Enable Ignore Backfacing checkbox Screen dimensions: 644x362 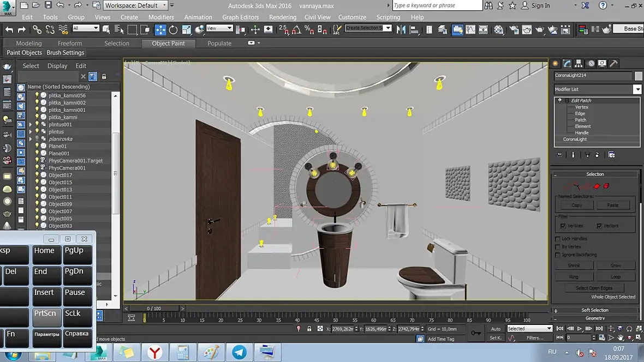(558, 255)
